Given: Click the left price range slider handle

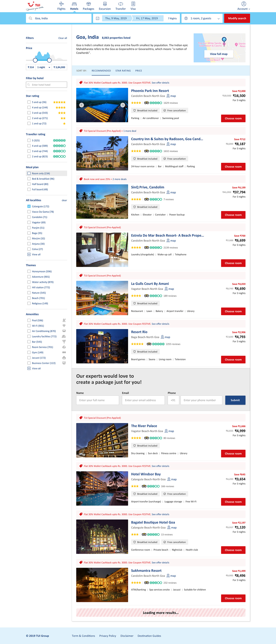Looking at the screenshot, I should (x=35, y=60).
